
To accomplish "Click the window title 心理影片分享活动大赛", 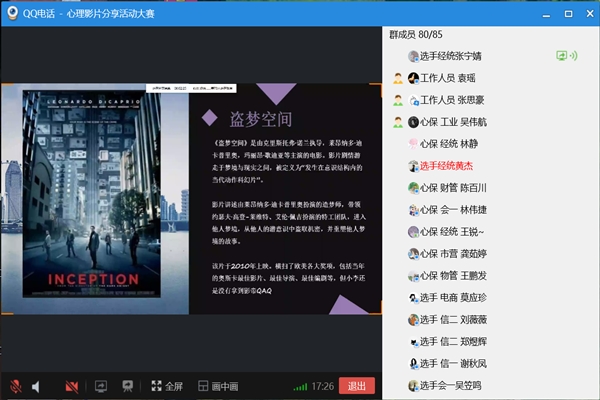I will tap(111, 14).
